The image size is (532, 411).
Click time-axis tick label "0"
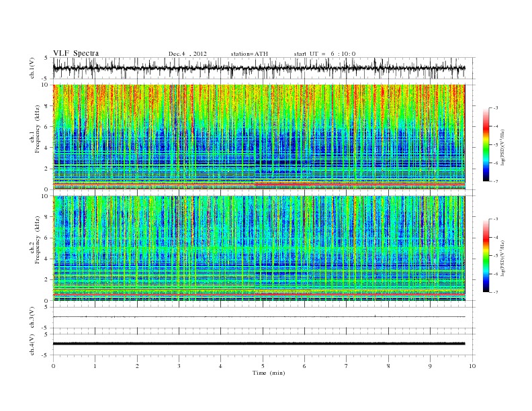point(53,366)
